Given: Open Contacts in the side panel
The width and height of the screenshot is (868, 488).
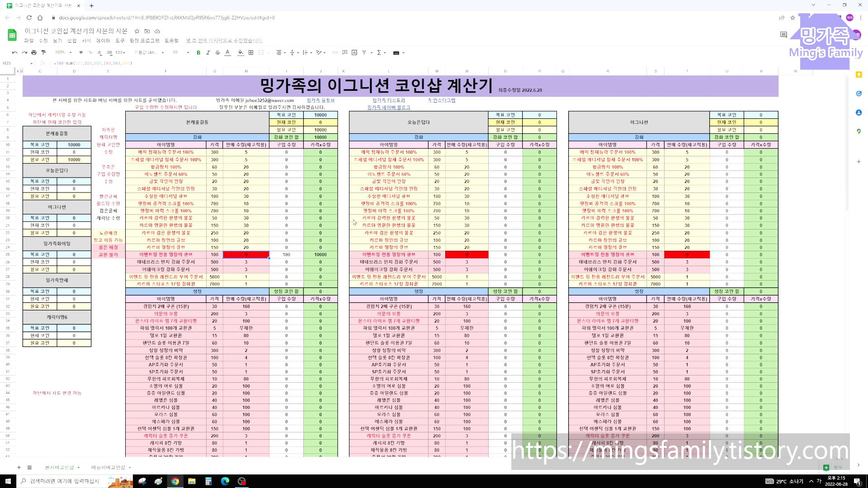Looking at the screenshot, I should click(859, 113).
